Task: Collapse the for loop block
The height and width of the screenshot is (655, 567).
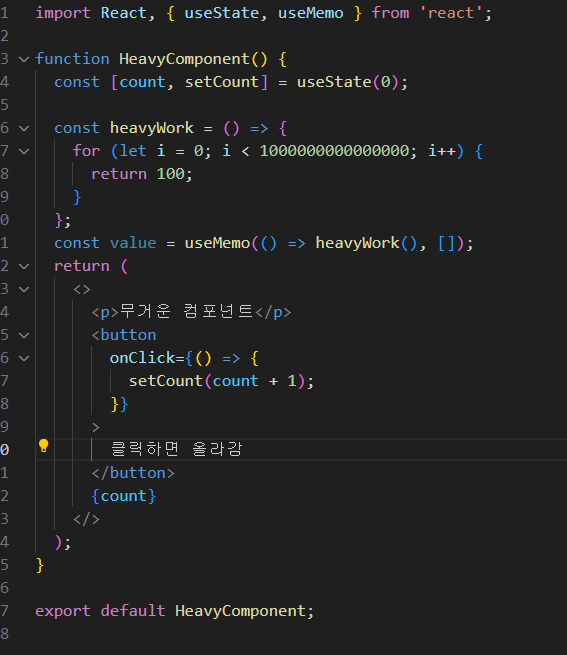Action: [24, 151]
